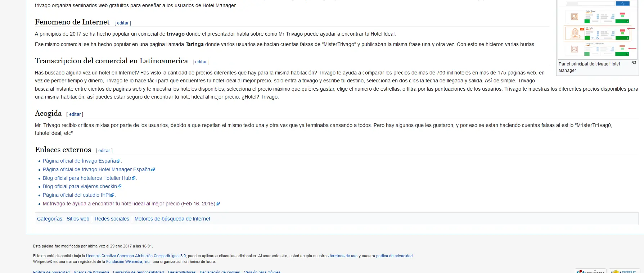Click the Acogida heading text
Image resolution: width=644 pixels, height=273 pixels.
(x=48, y=113)
